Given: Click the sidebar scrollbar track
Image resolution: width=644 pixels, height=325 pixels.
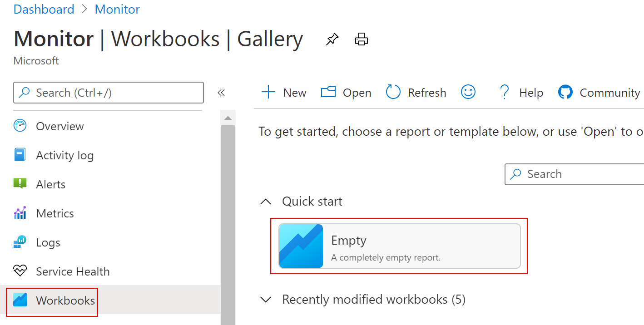Looking at the screenshot, I should click(228, 225).
